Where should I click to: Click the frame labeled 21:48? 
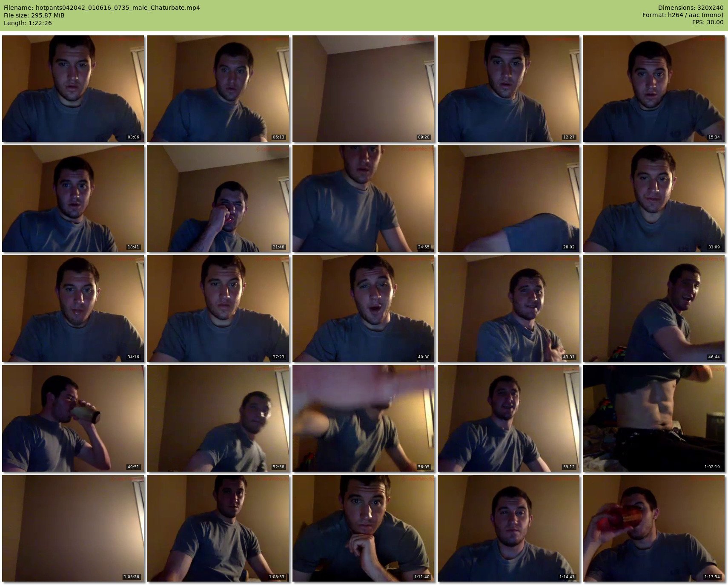218,199
